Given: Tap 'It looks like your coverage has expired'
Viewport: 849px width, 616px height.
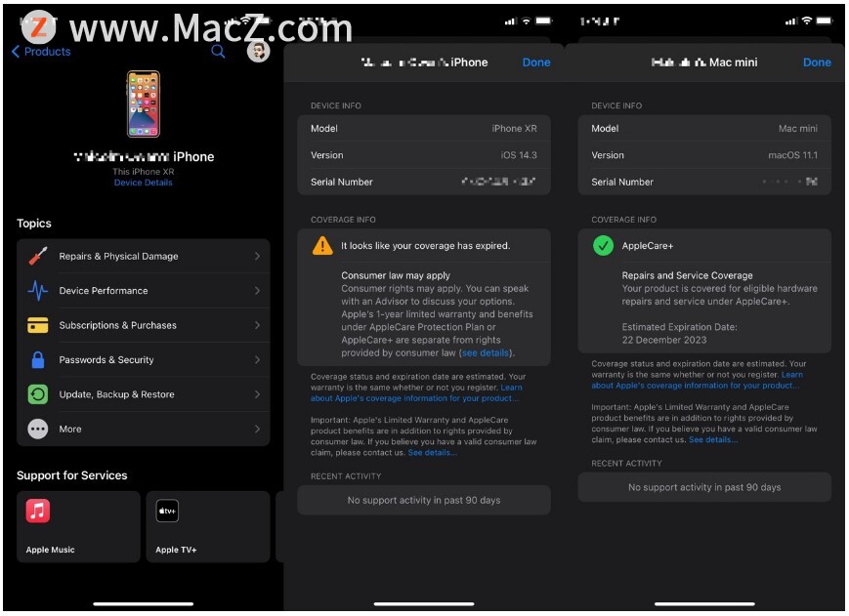Looking at the screenshot, I should 426,246.
